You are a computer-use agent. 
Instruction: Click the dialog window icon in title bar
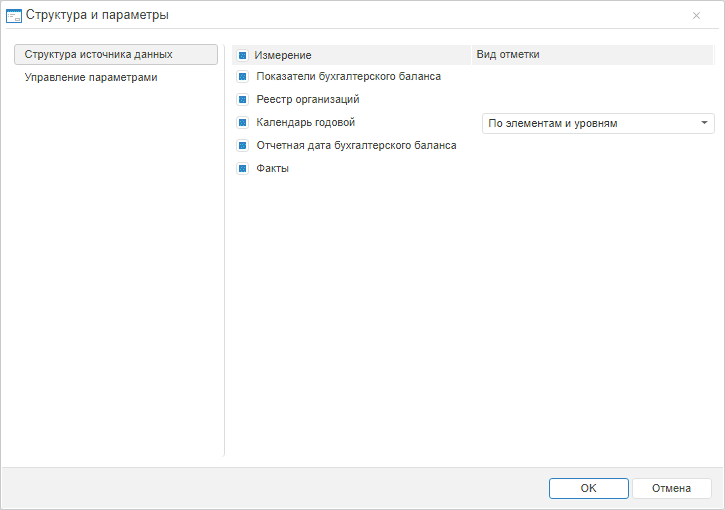[x=14, y=15]
